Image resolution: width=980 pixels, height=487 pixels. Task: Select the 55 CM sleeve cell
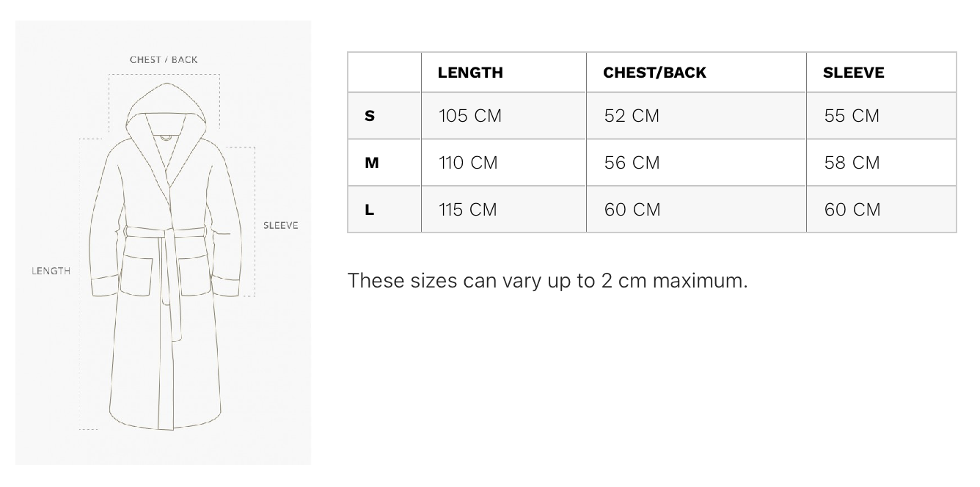coord(881,116)
